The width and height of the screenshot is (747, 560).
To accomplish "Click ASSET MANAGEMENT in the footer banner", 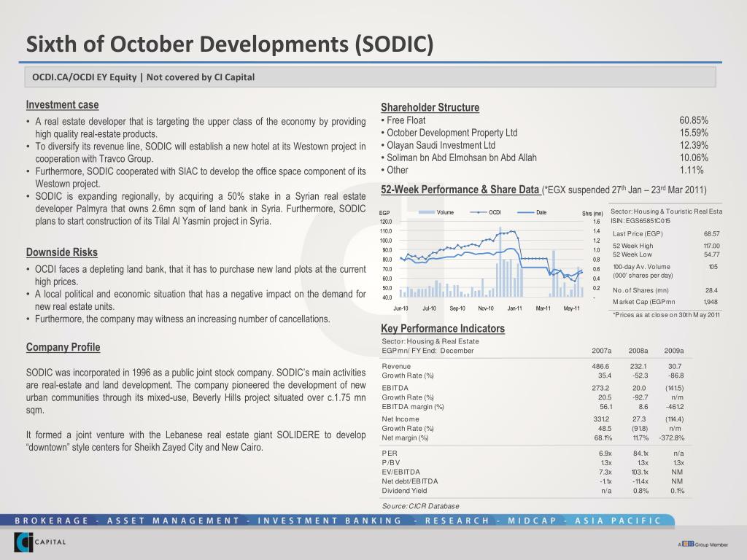I will (x=174, y=521).
